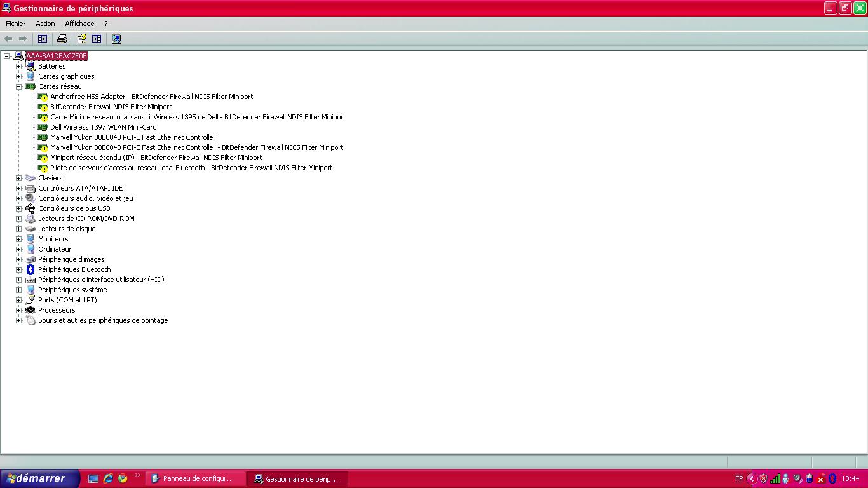Expand the Batteries category

click(18, 66)
